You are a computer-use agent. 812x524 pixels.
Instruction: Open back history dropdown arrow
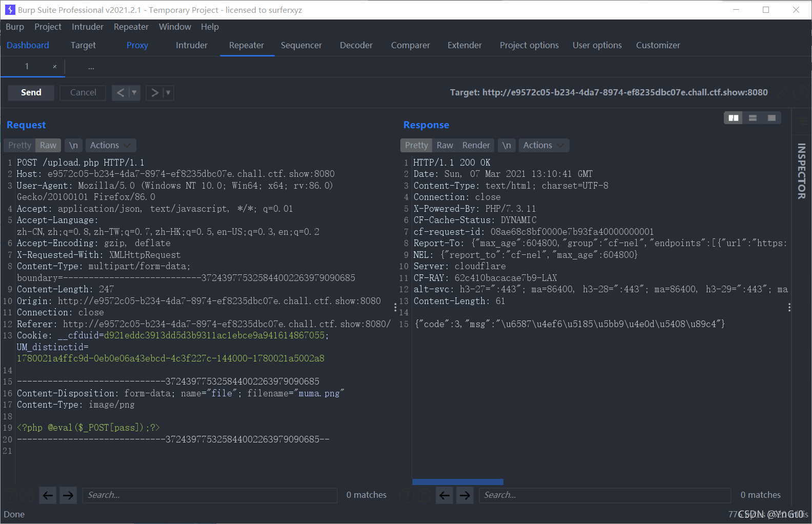tap(134, 93)
